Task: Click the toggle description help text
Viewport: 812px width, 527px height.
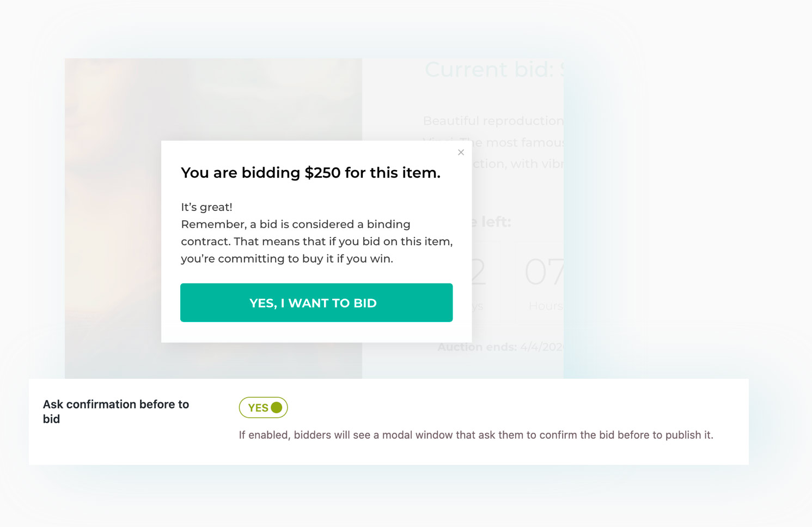Action: tap(476, 435)
